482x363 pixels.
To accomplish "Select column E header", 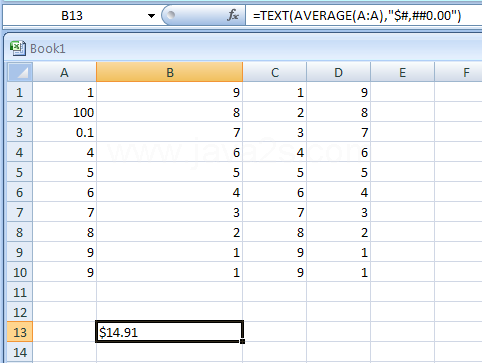I will (x=402, y=72).
